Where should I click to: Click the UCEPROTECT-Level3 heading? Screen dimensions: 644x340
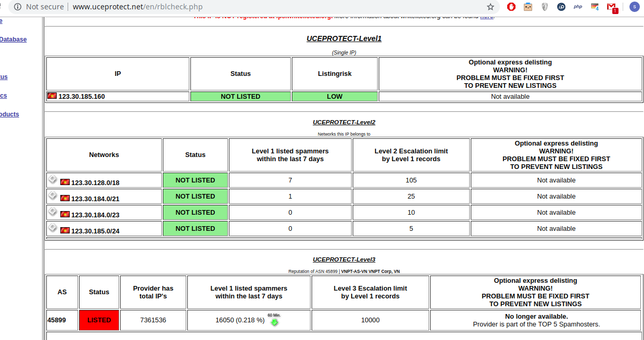pyautogui.click(x=344, y=259)
